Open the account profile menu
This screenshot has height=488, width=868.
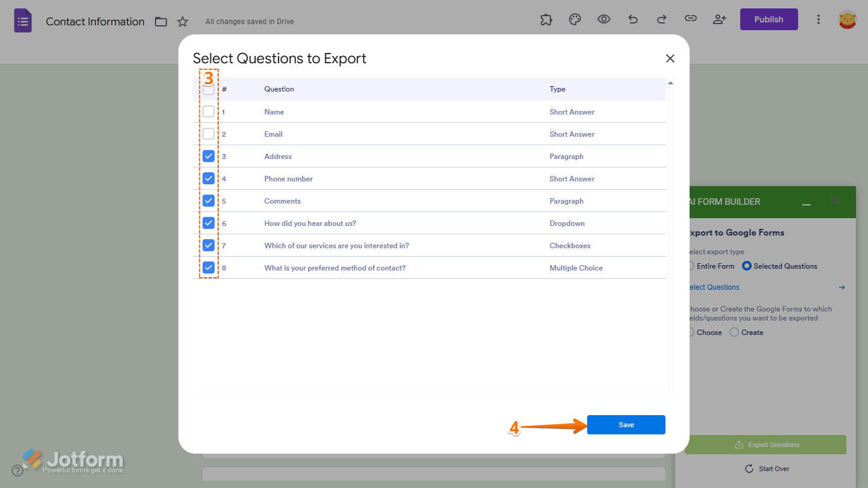[x=848, y=19]
